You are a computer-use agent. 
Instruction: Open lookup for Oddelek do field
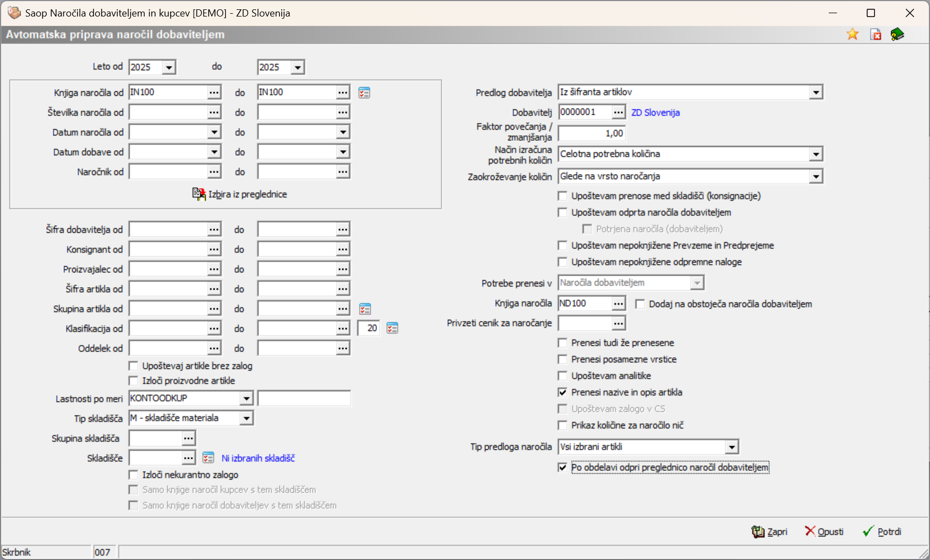pyautogui.click(x=343, y=348)
